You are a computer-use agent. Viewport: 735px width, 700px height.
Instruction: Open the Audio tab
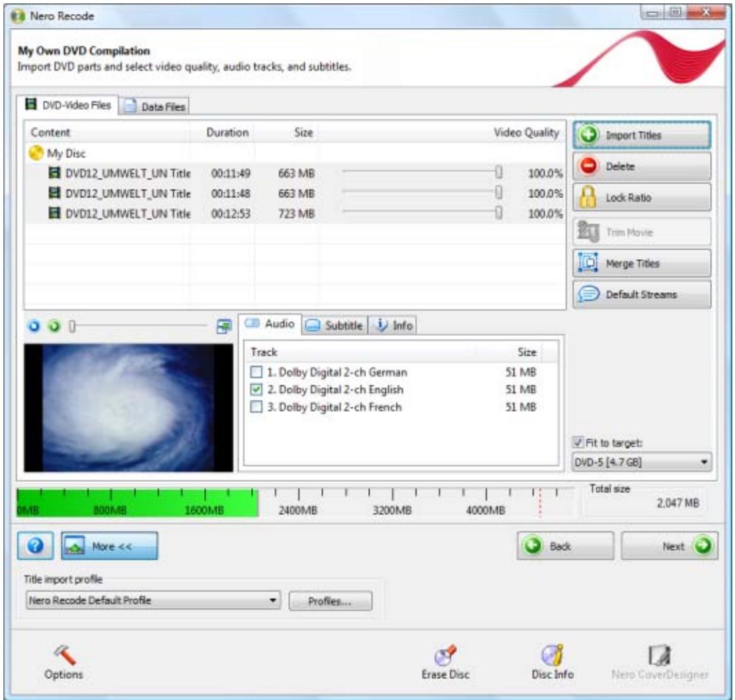click(270, 324)
